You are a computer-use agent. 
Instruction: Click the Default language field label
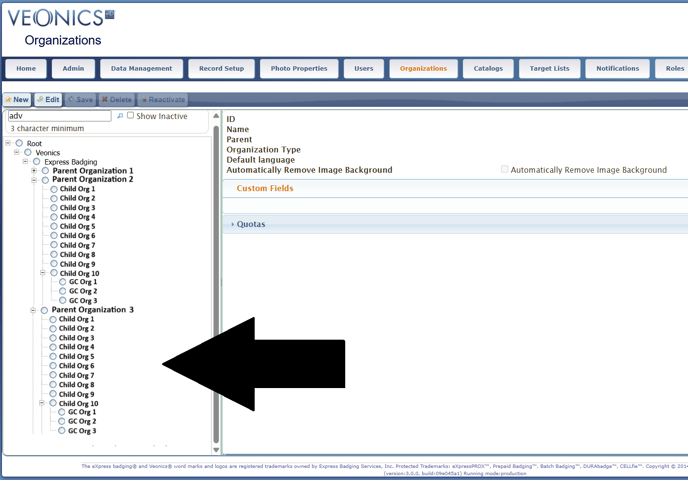click(261, 160)
